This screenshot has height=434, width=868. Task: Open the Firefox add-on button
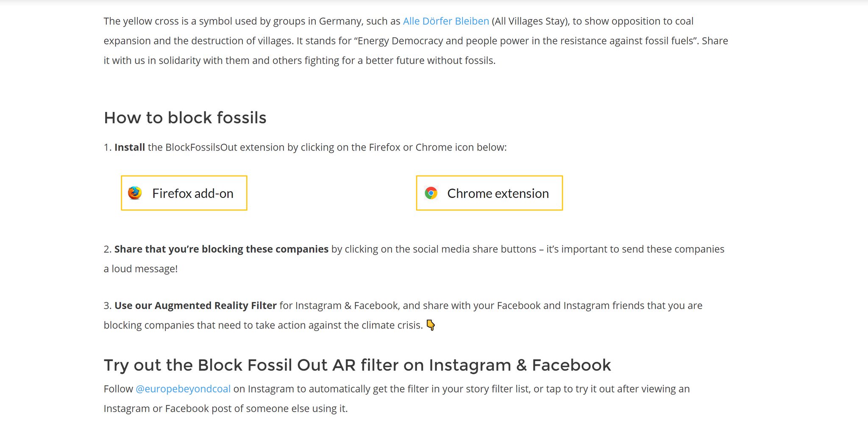pyautogui.click(x=184, y=193)
